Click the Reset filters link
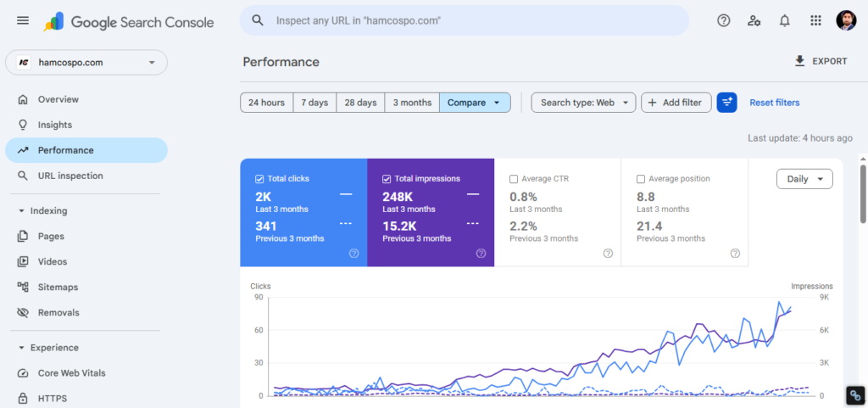This screenshot has height=408, width=868. (775, 103)
